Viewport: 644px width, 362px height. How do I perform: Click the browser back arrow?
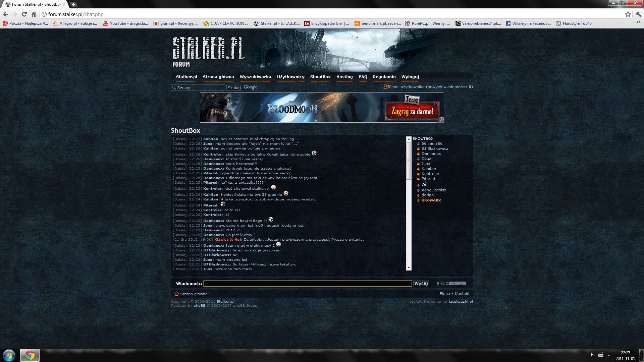tap(5, 14)
